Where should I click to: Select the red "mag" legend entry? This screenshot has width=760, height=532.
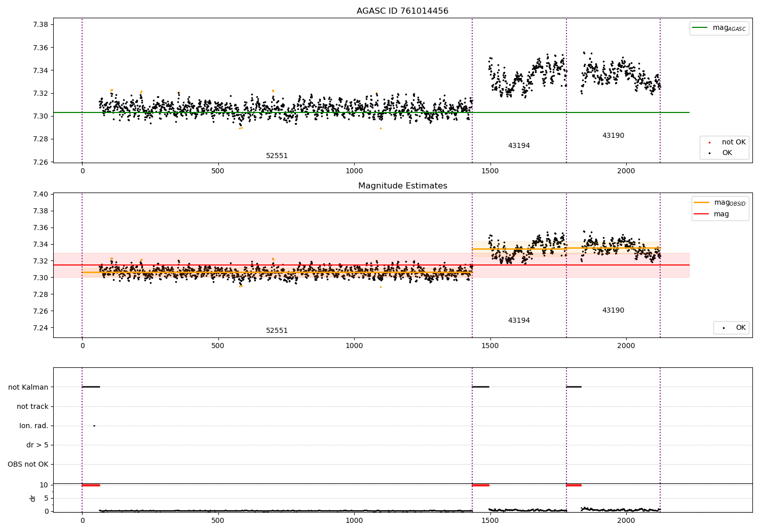click(x=711, y=214)
